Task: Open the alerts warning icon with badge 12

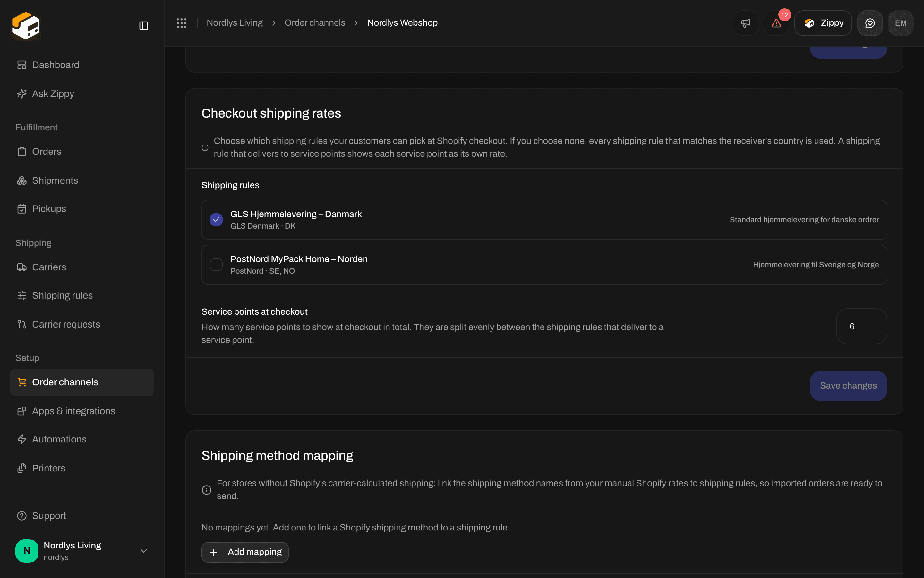Action: point(776,23)
